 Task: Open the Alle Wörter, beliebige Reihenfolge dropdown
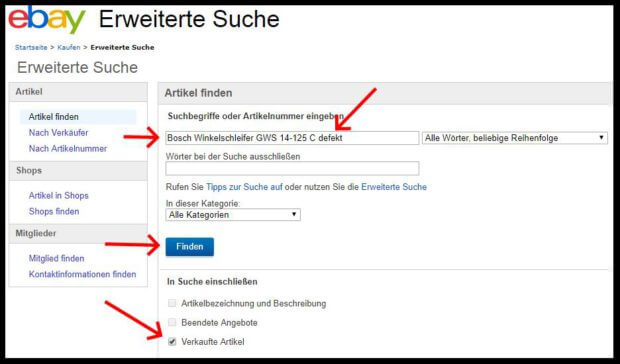515,138
